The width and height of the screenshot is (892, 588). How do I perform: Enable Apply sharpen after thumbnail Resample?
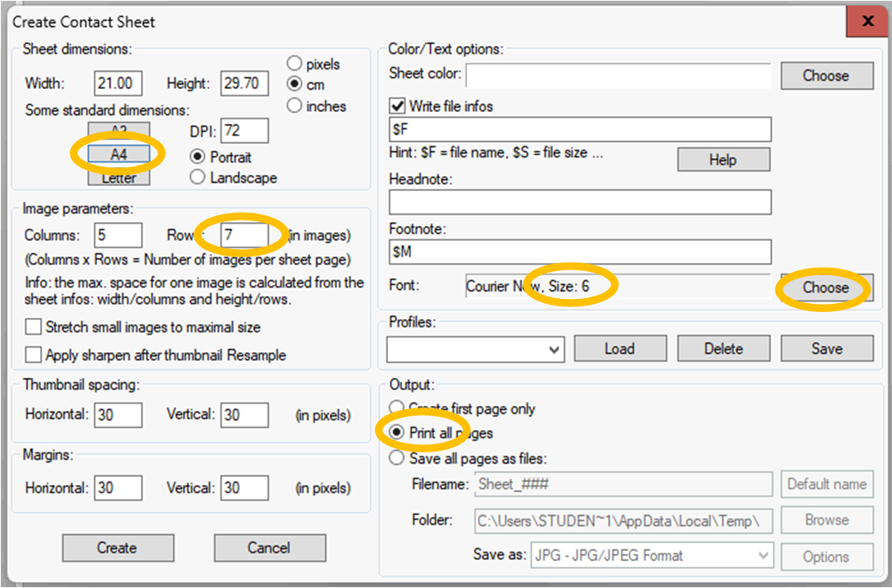coord(33,355)
